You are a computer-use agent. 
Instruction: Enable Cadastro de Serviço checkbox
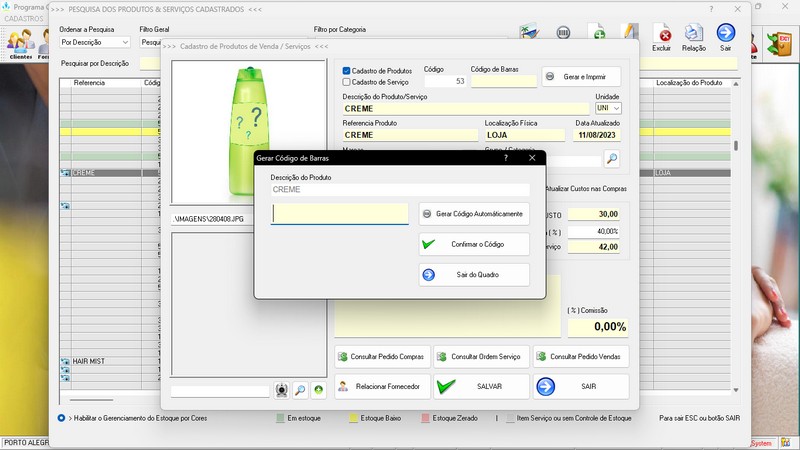click(x=346, y=82)
